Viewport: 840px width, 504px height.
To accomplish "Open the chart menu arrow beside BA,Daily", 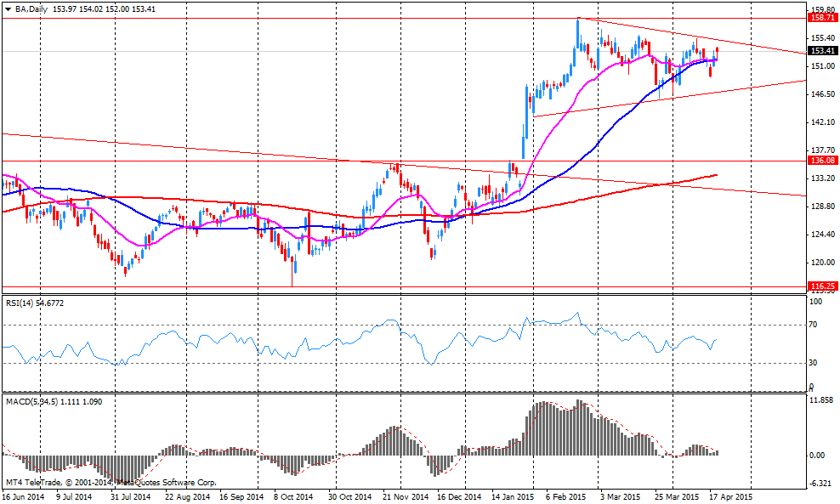I will [8, 9].
